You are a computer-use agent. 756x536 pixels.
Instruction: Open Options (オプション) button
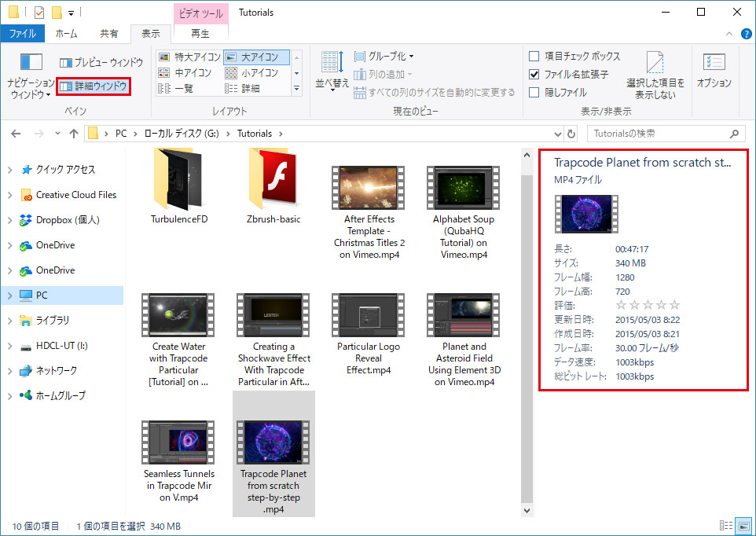714,71
